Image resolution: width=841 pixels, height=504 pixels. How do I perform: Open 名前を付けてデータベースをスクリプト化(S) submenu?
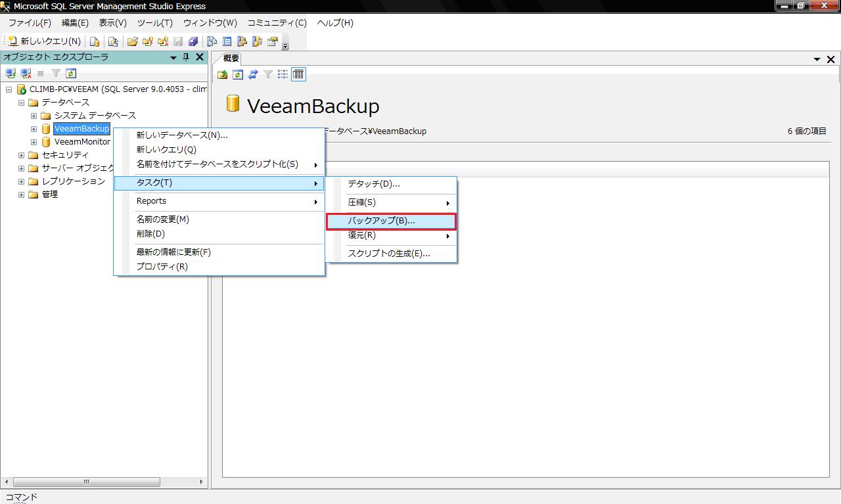[x=219, y=164]
